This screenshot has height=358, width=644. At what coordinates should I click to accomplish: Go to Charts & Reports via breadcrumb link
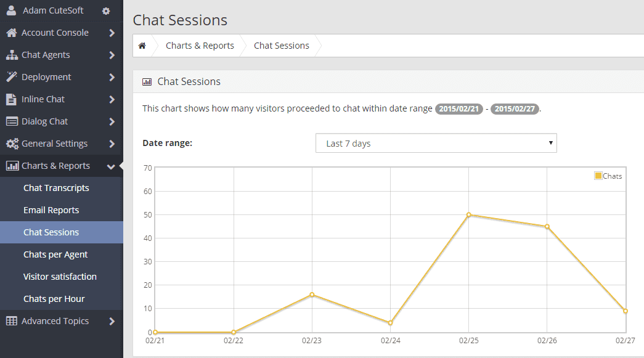click(x=200, y=45)
